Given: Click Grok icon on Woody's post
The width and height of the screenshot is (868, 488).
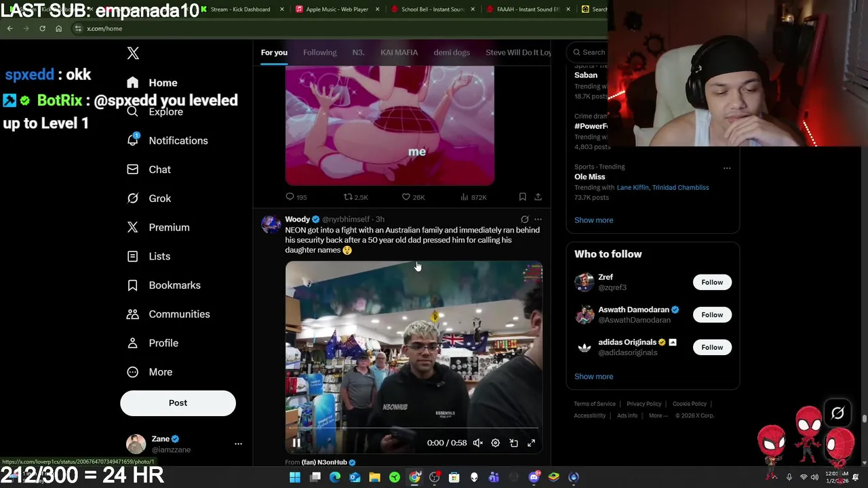Looking at the screenshot, I should (524, 220).
